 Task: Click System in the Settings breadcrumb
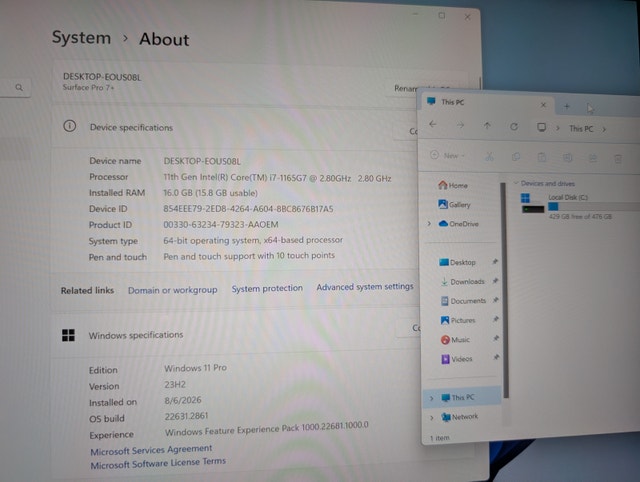coord(81,38)
